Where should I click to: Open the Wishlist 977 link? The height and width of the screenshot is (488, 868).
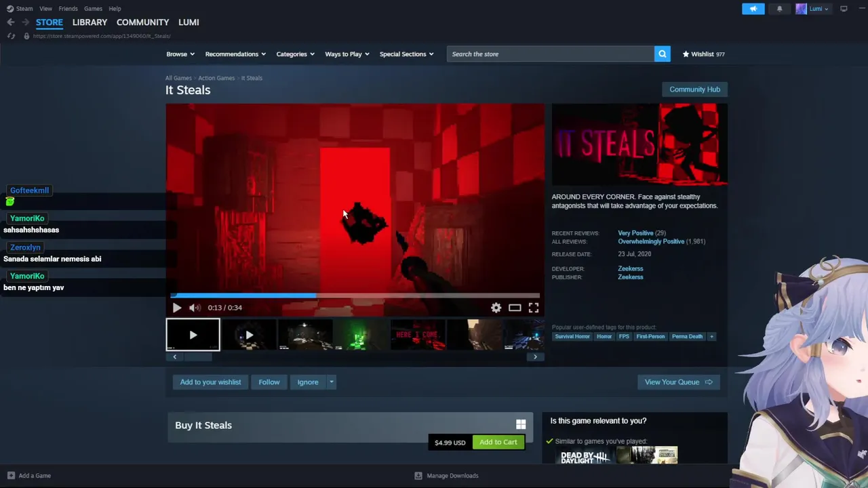[x=703, y=54]
